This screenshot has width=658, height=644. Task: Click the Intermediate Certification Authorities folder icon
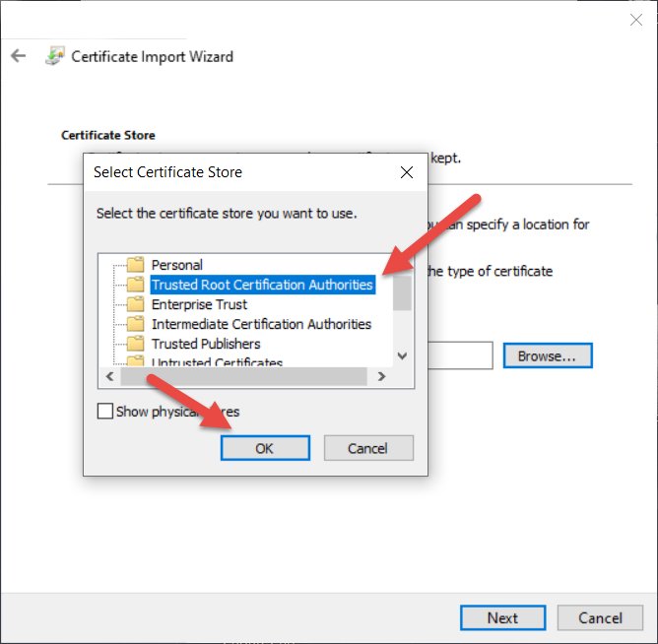pos(135,324)
